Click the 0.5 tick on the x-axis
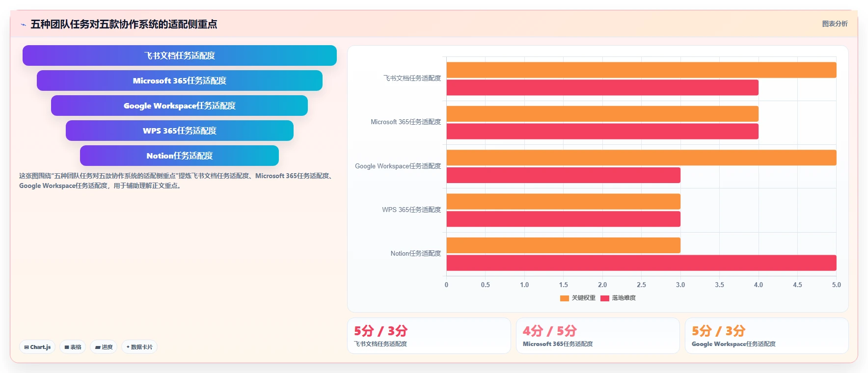This screenshot has width=868, height=373. [x=485, y=285]
